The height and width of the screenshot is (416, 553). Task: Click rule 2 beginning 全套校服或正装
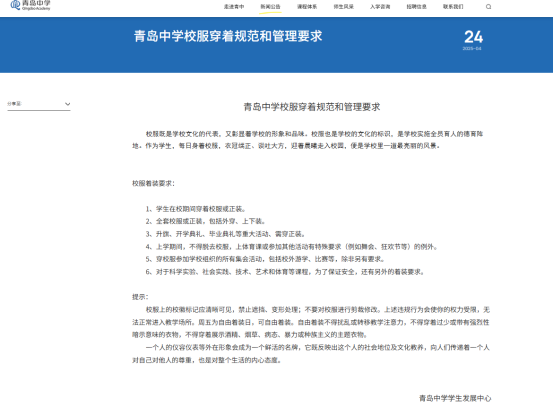205,221
